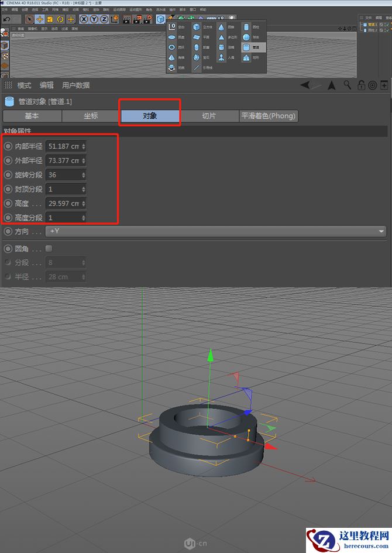
Task: Choose the Torus ring primitive
Action: tap(171, 47)
